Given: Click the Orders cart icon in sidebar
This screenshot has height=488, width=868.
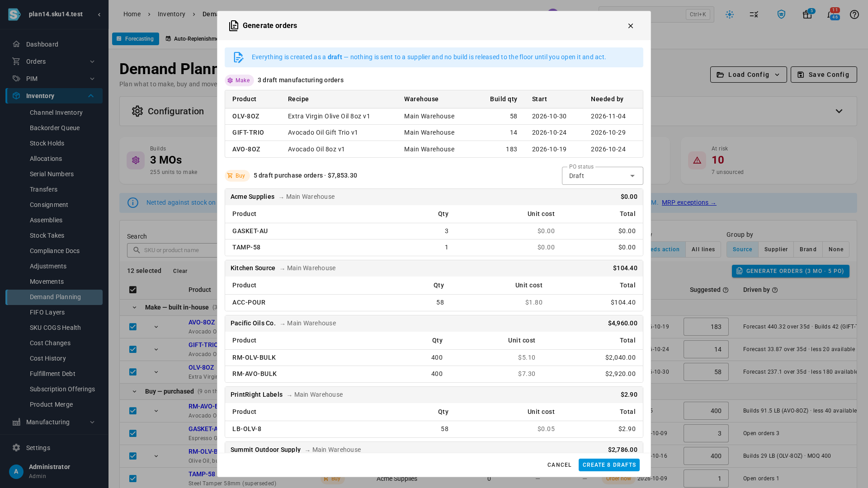Looking at the screenshot, I should tap(16, 61).
